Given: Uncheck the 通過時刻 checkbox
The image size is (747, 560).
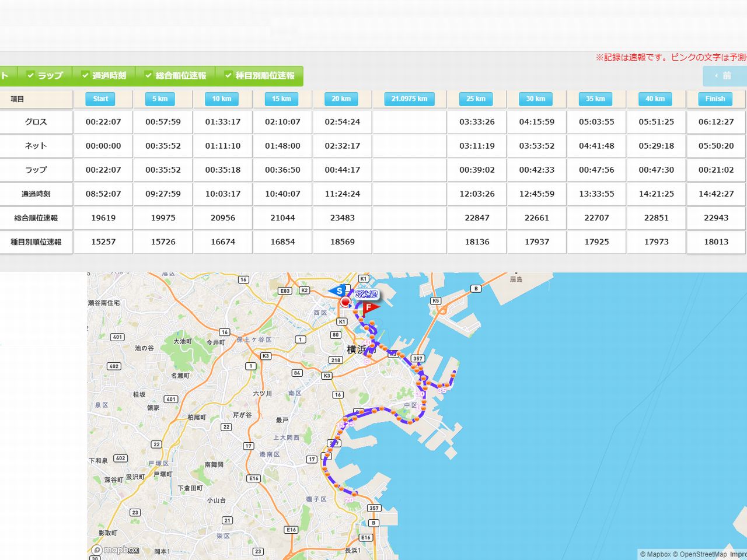Looking at the screenshot, I should [x=85, y=75].
